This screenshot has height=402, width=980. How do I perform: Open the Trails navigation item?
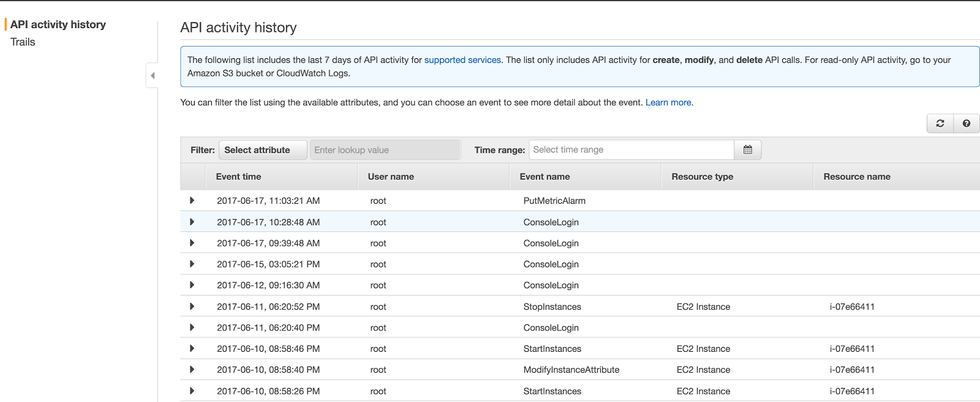point(23,42)
